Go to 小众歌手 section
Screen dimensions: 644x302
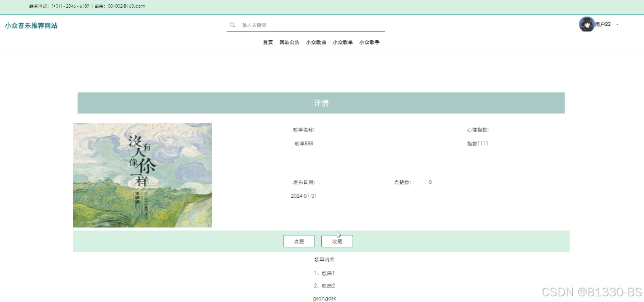coord(369,42)
